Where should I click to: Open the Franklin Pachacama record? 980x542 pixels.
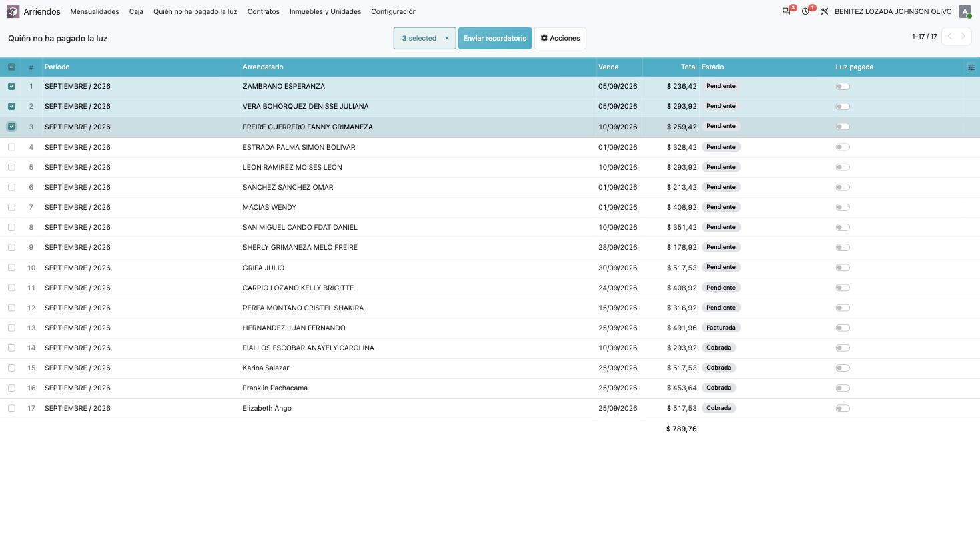point(275,388)
